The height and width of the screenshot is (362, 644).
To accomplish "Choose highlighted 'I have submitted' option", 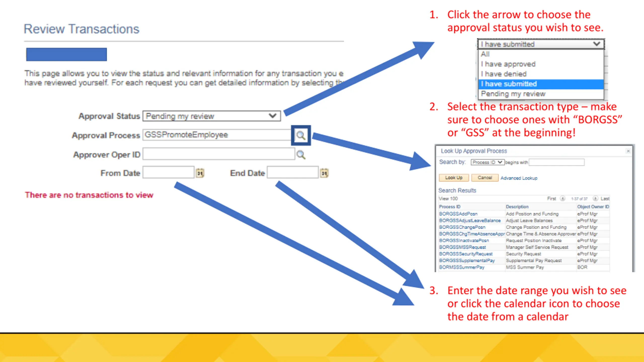I will click(541, 84).
